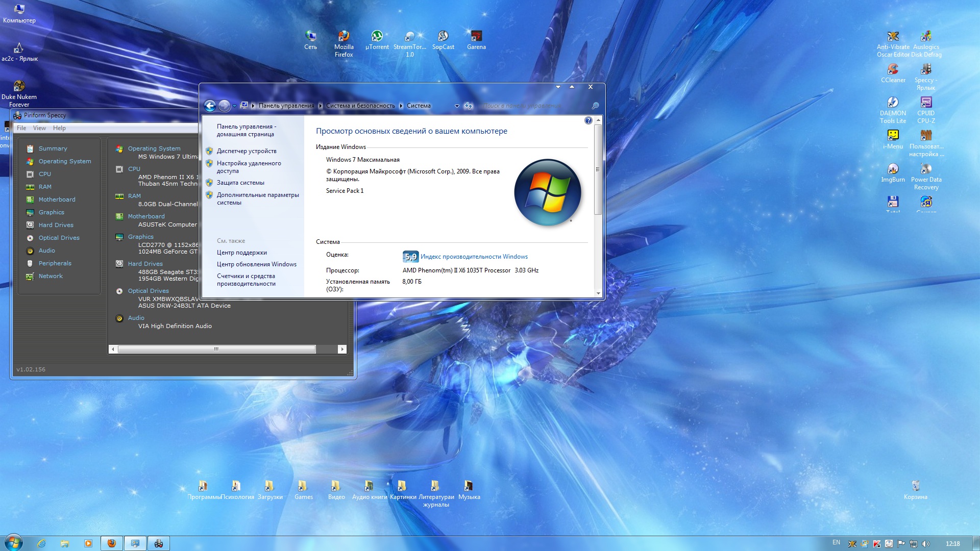
Task: Open the View menu in Speccy
Action: [x=39, y=128]
